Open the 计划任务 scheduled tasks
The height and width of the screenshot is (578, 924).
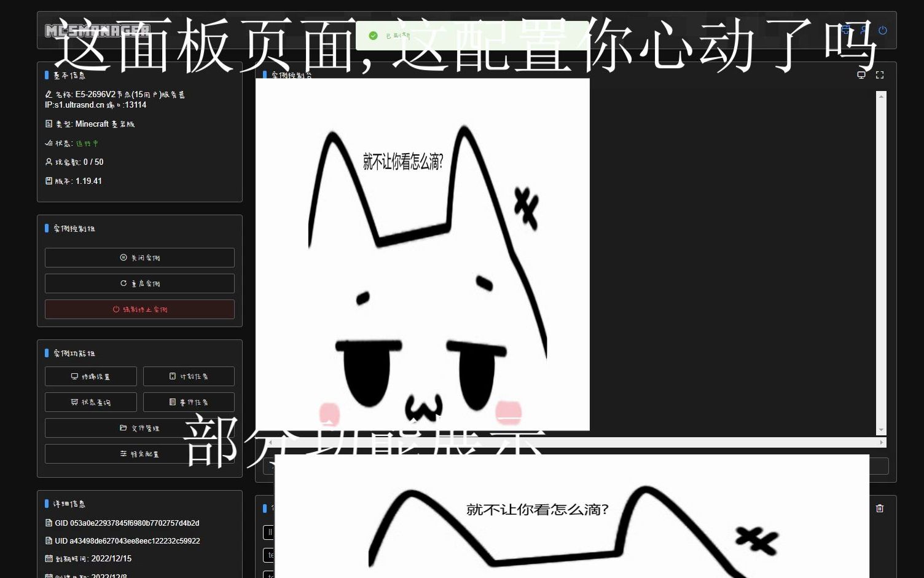coord(189,376)
